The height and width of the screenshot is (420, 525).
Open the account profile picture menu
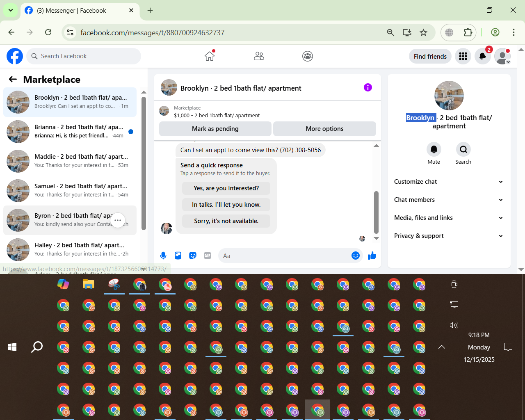(502, 56)
